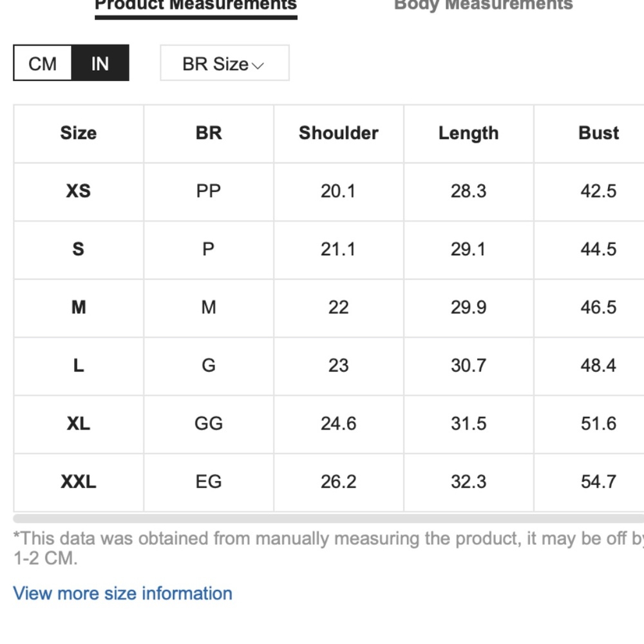Image resolution: width=644 pixels, height=644 pixels.
Task: Click the Length column header
Action: pos(469,133)
